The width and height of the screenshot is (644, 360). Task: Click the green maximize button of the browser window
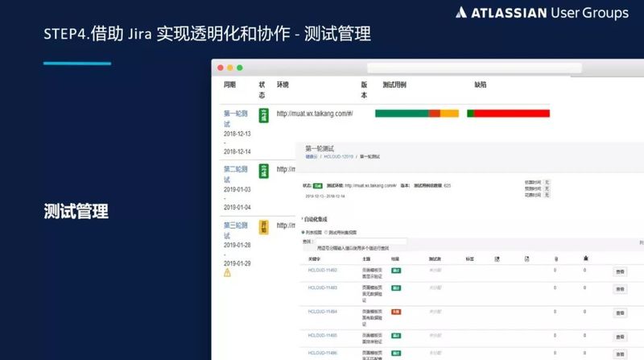[240, 68]
